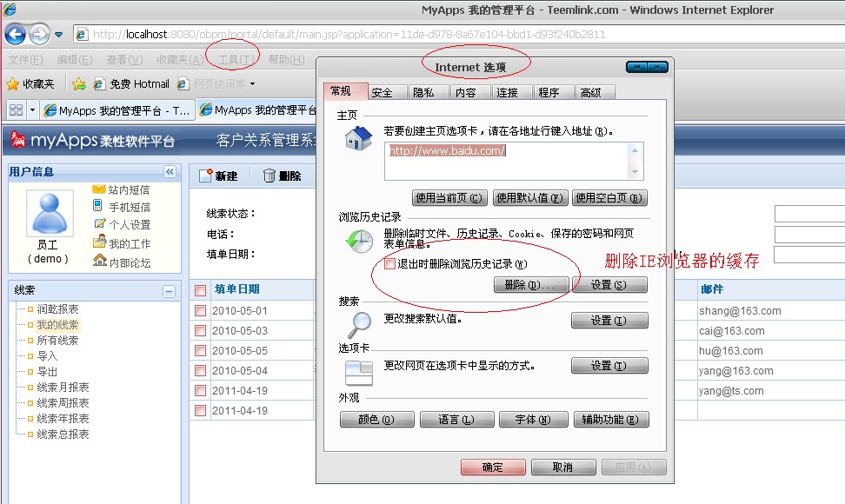Select 导入 tree item
Screen dimensions: 845x504
click(x=47, y=356)
